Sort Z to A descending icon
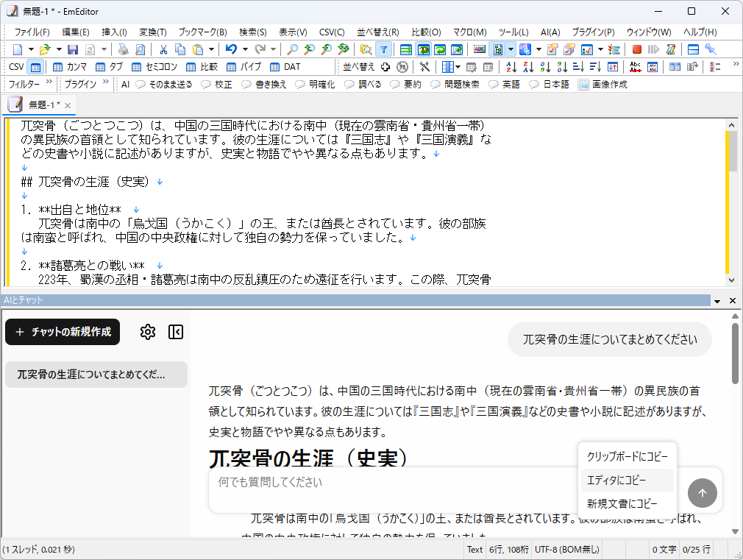The image size is (743, 560). coord(528,67)
